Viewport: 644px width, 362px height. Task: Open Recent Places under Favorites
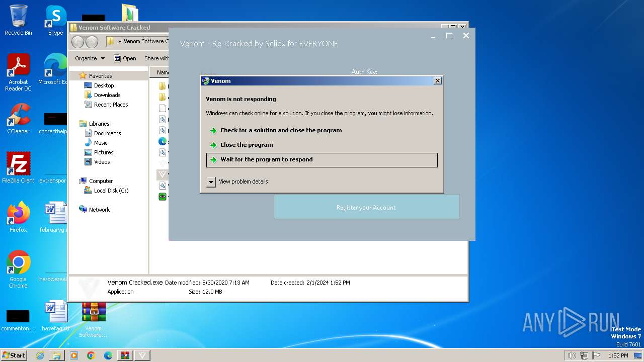(x=111, y=105)
